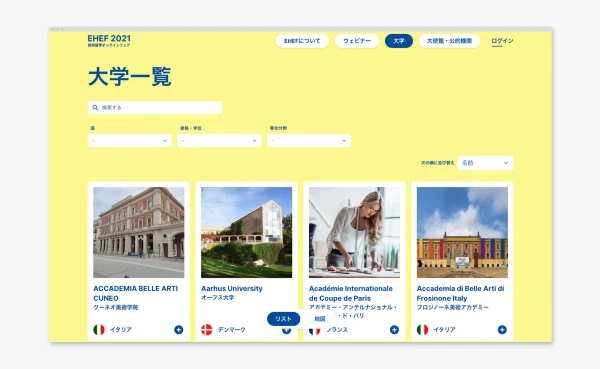Open the 名前 sort order dropdown
Viewport: 600px width, 369px height.
[x=485, y=163]
